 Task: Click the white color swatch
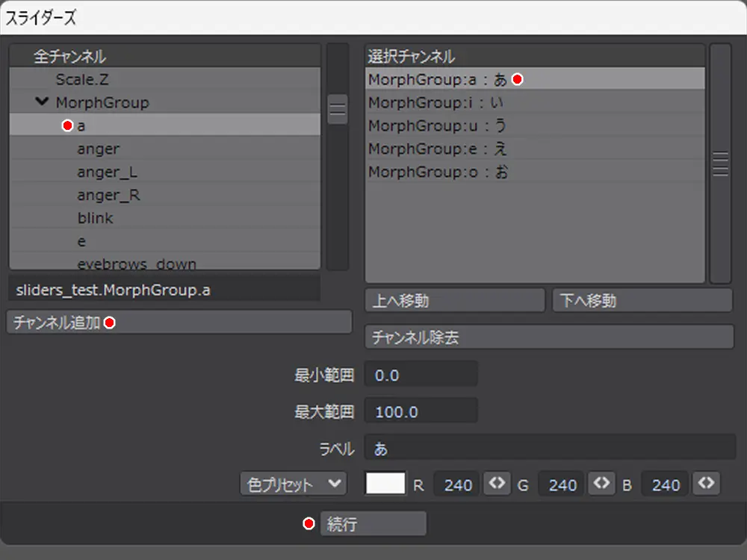pos(385,484)
